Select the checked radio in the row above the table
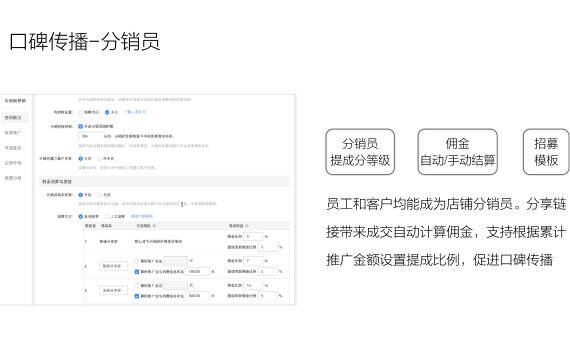Image resolution: width=570 pixels, height=360 pixels. point(80,216)
